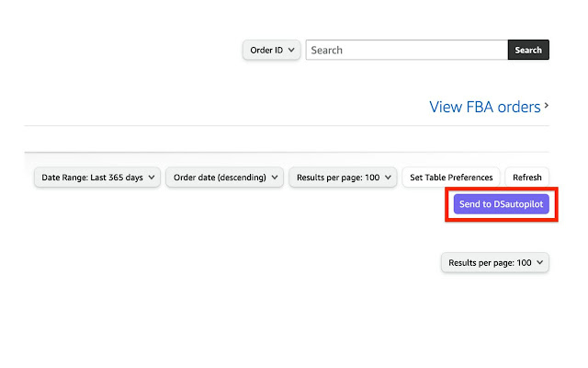588x368 pixels.
Task: Open the View FBA orders link
Action: pos(489,107)
